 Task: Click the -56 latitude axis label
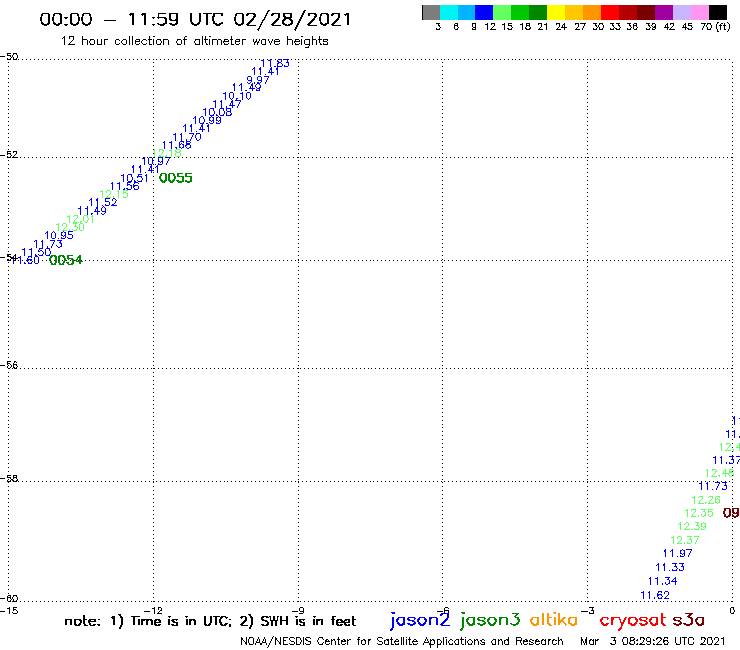click(9, 365)
